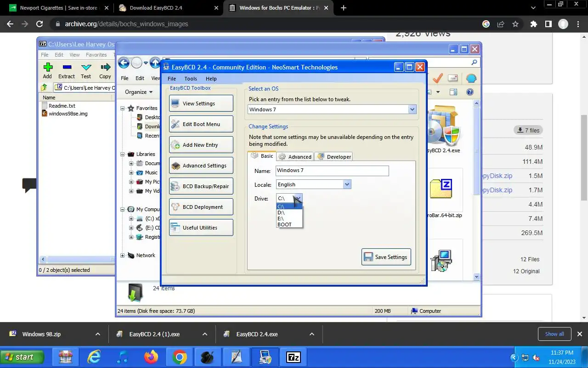This screenshot has height=368, width=588.
Task: Open EasyBCD Help menu
Action: (211, 79)
